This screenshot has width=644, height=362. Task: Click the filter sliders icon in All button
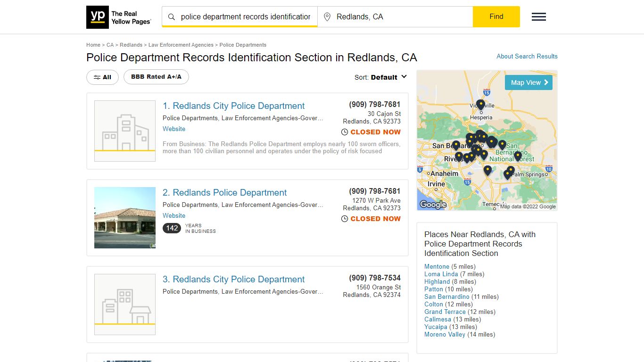tap(97, 77)
